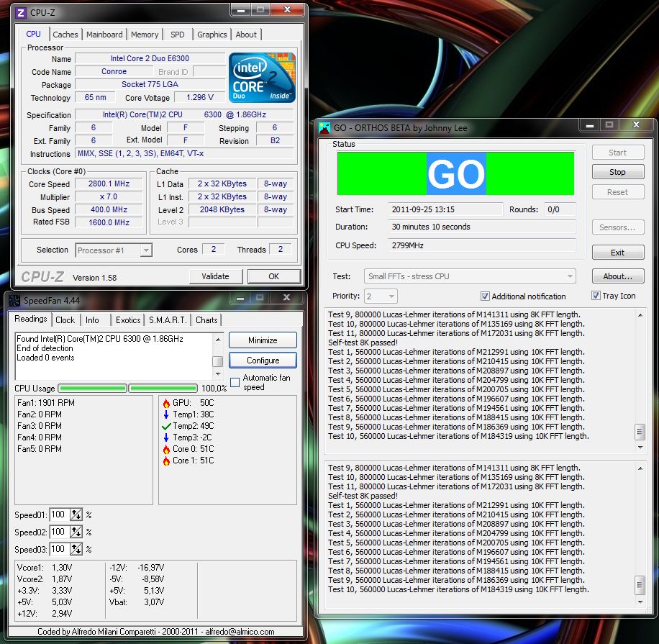Click the green GO status indicator

tap(455, 173)
